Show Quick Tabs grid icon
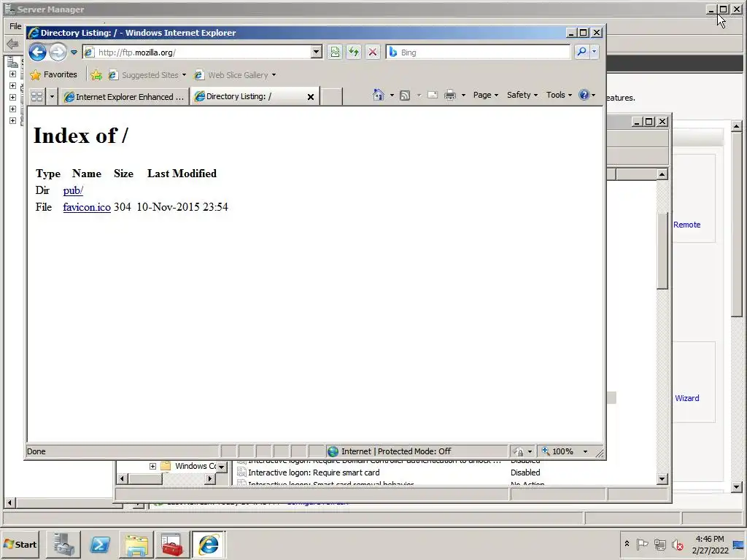Image resolution: width=747 pixels, height=560 pixels. pyautogui.click(x=36, y=97)
